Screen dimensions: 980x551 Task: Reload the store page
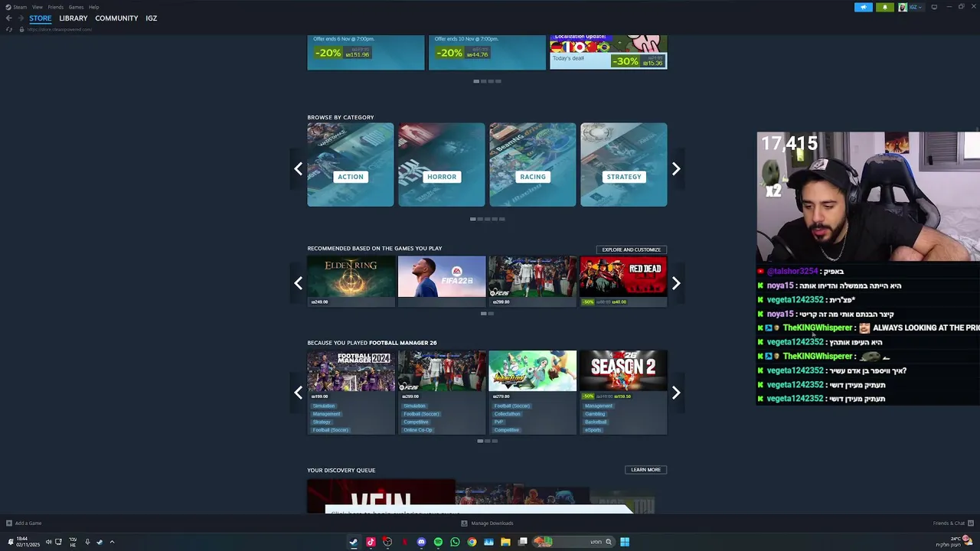pos(9,29)
